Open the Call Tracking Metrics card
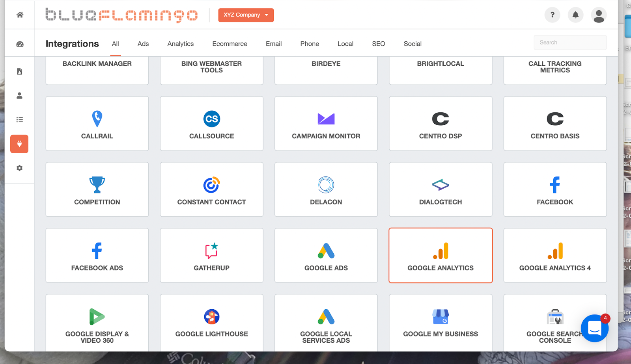This screenshot has width=631, height=364. (x=555, y=70)
